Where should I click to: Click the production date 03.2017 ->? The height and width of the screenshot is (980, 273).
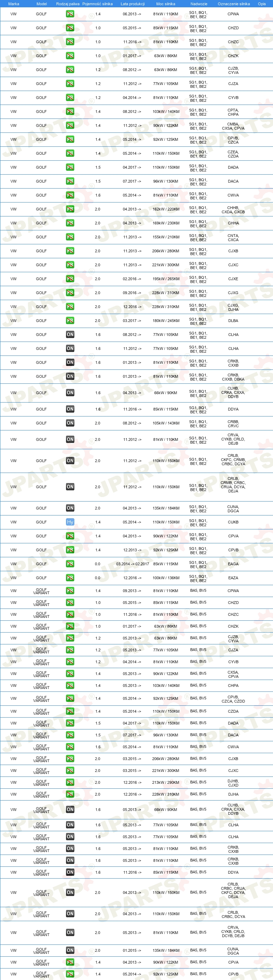(x=132, y=321)
